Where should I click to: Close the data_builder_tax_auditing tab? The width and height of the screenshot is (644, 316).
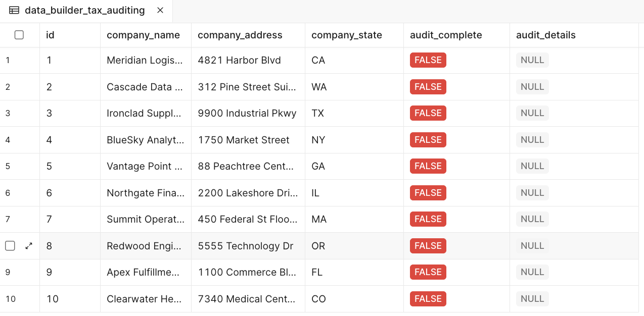click(159, 10)
